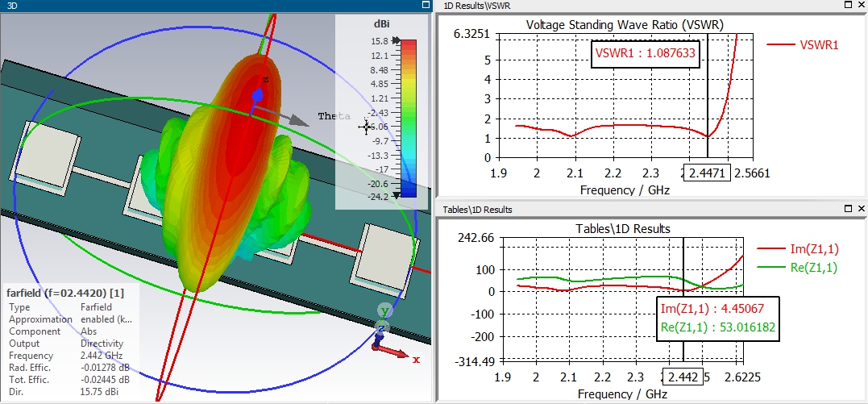Click the farfield (f=02.4420) [1] heading
Screen dimensions: 868x404
[x=65, y=292]
